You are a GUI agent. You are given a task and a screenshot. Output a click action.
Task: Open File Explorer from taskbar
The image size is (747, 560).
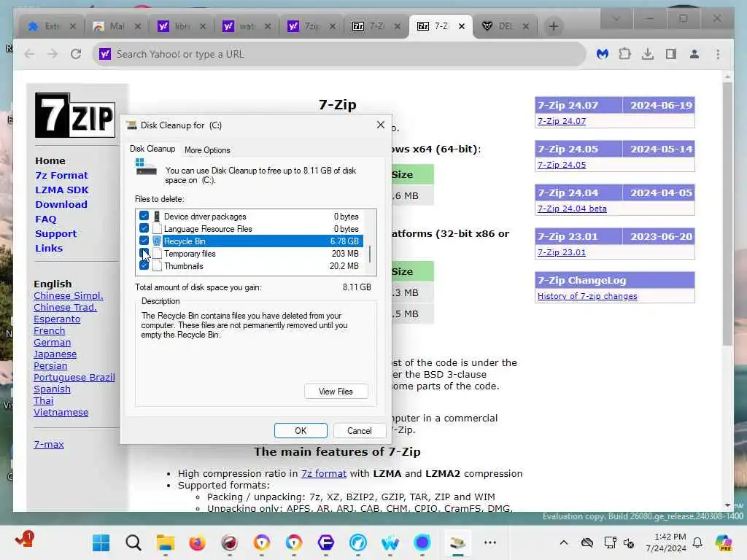tap(166, 542)
